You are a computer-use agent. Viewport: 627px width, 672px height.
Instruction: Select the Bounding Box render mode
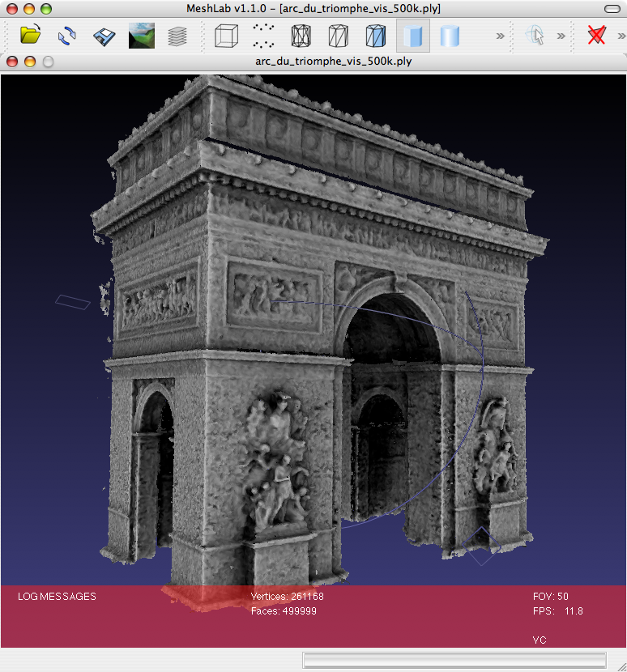coord(226,36)
